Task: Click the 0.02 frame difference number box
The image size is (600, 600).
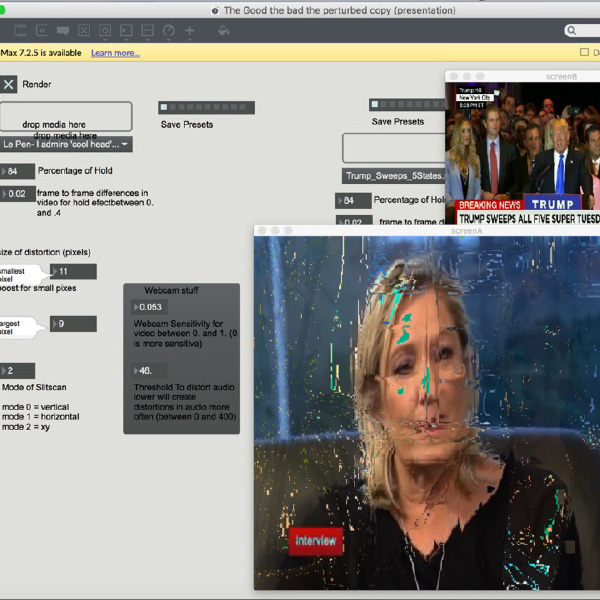Action: (19, 194)
